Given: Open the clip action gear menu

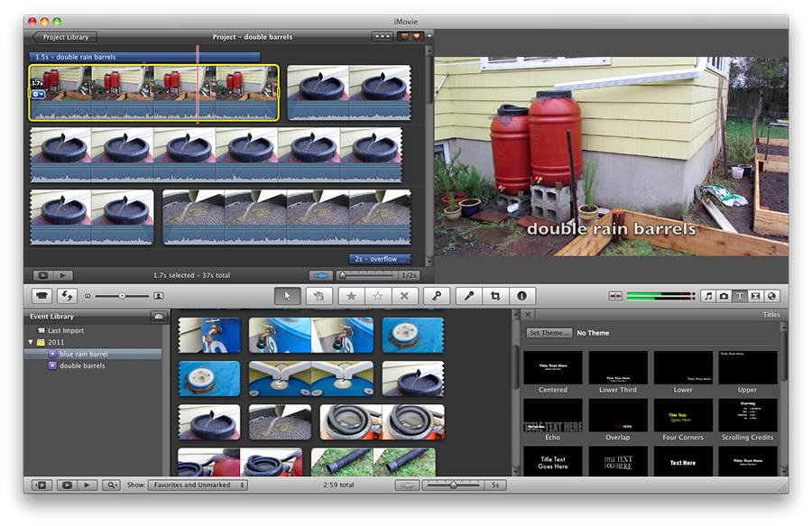Looking at the screenshot, I should [38, 94].
